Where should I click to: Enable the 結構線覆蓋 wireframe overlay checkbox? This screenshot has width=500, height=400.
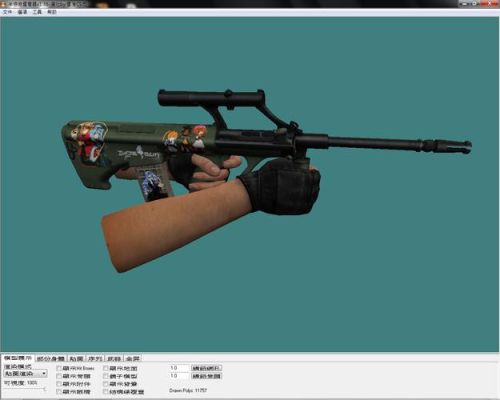click(x=105, y=392)
